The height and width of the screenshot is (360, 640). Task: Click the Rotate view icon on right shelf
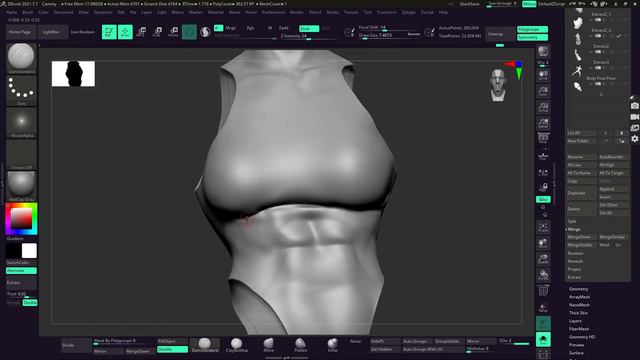(x=543, y=275)
